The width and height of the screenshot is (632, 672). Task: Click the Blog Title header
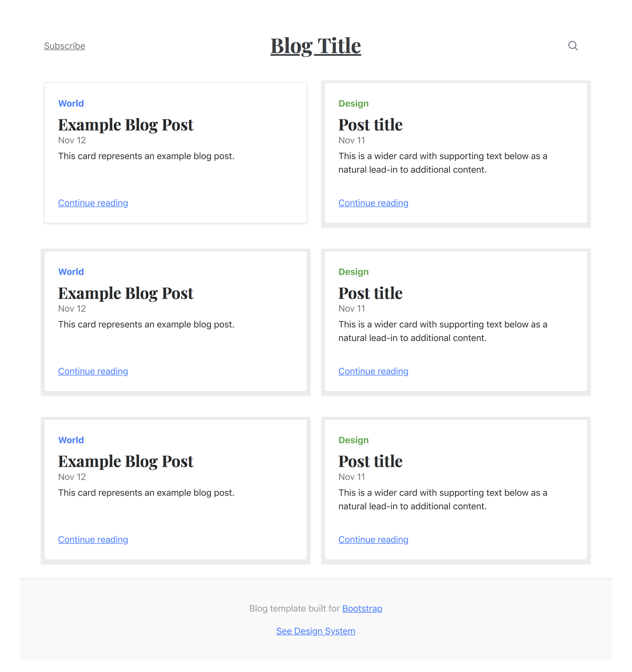pyautogui.click(x=315, y=45)
